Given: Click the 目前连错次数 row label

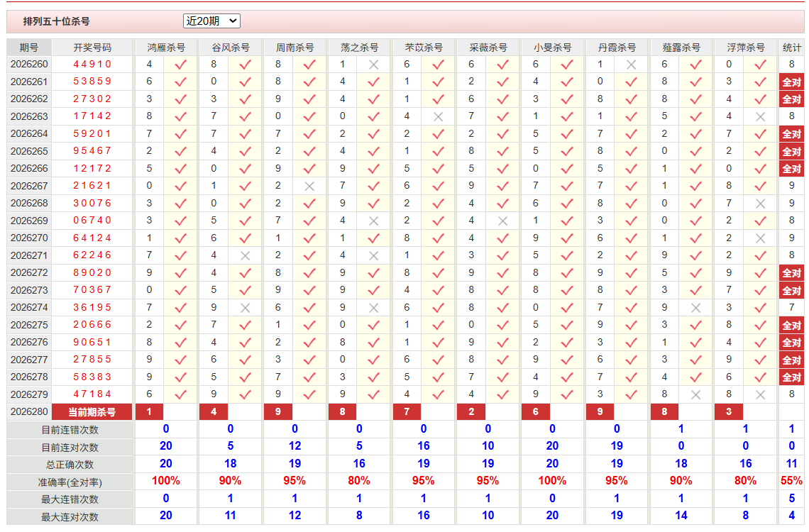Looking at the screenshot, I should [x=70, y=430].
